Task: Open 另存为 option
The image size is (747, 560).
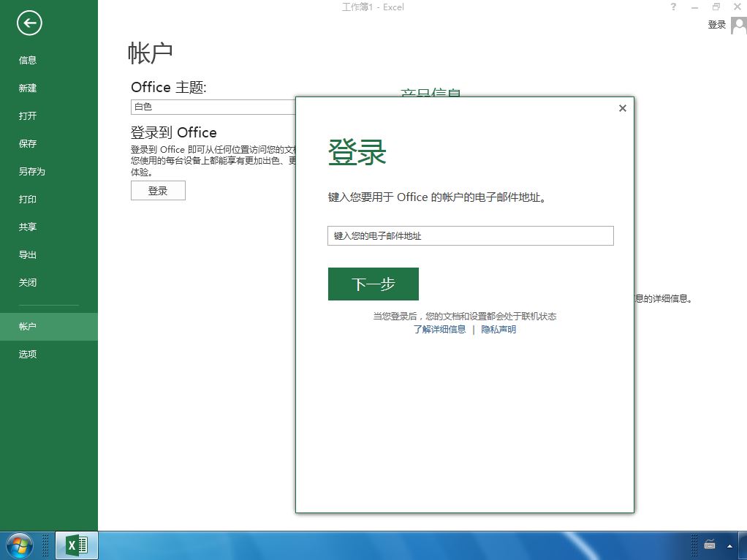Action: [x=32, y=172]
